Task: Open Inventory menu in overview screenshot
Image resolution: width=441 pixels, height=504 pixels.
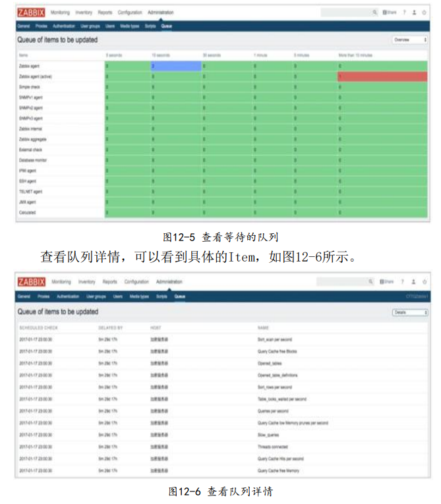Action: click(84, 13)
